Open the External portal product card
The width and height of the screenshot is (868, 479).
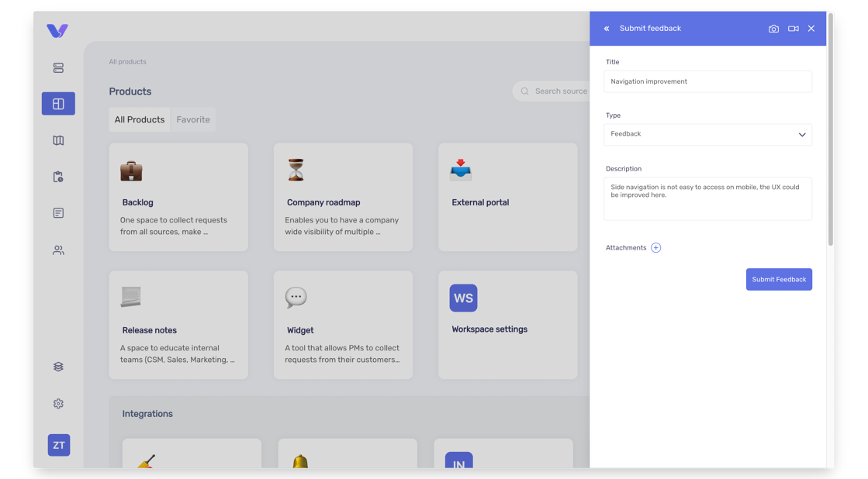507,197
